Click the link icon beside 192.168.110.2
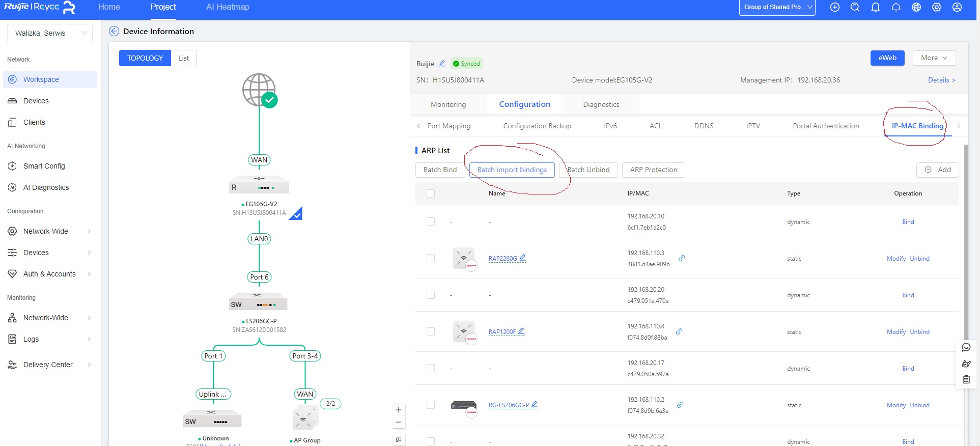The height and width of the screenshot is (446, 980). tap(680, 405)
